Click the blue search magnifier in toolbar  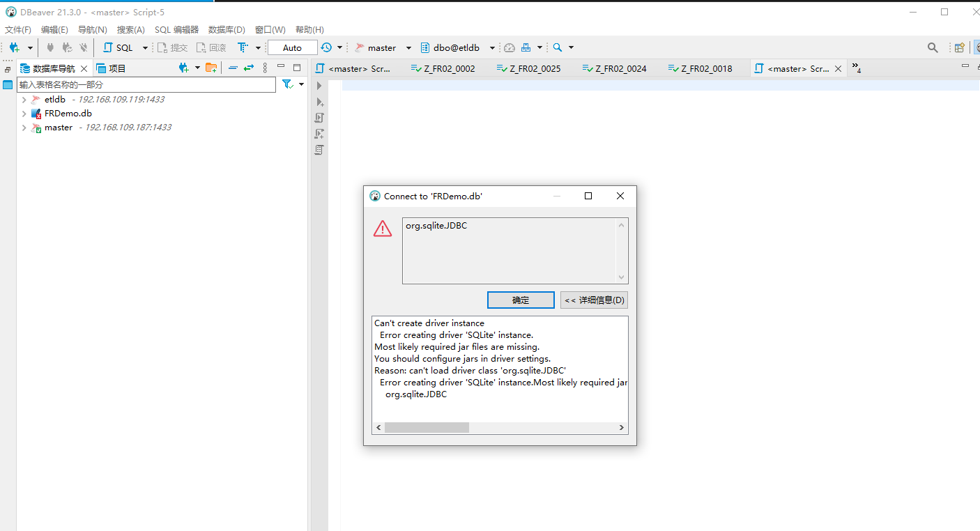point(558,47)
